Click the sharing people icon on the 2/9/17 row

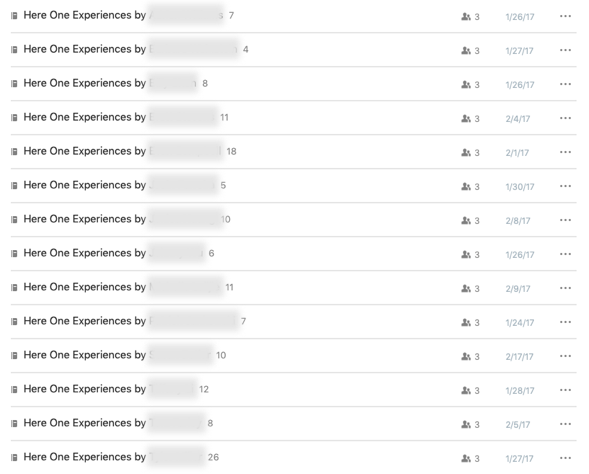click(x=466, y=288)
